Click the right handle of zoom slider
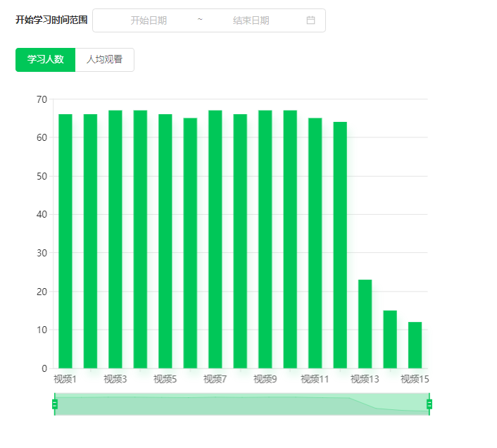The image size is (497, 448). [x=429, y=404]
